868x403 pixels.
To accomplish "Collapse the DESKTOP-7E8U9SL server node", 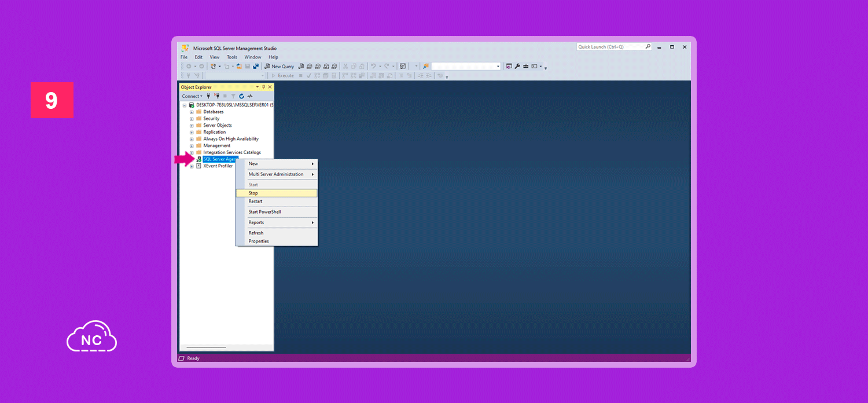I will pos(185,105).
